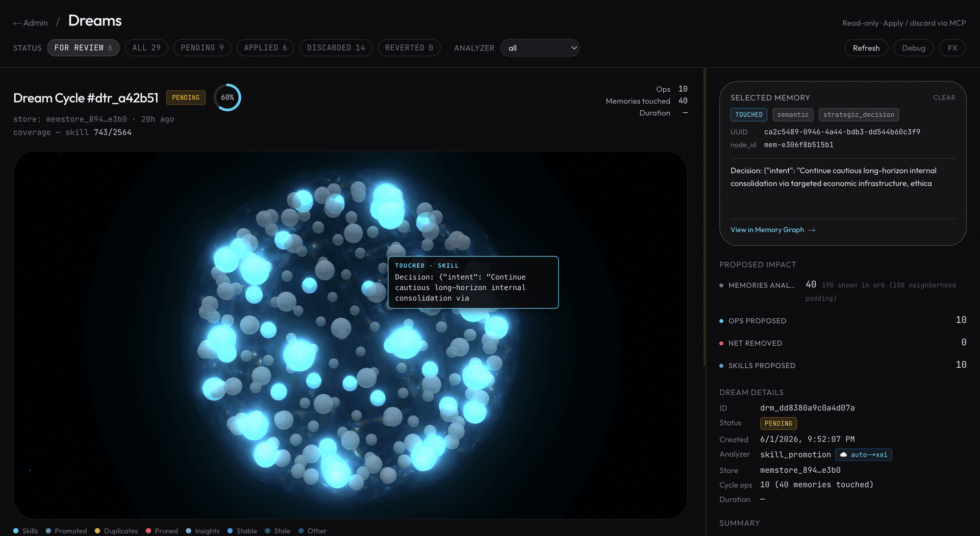Viewport: 980px width, 536px height.
Task: Click the Dream Cycle #dtr_a42b51 title
Action: [86, 98]
